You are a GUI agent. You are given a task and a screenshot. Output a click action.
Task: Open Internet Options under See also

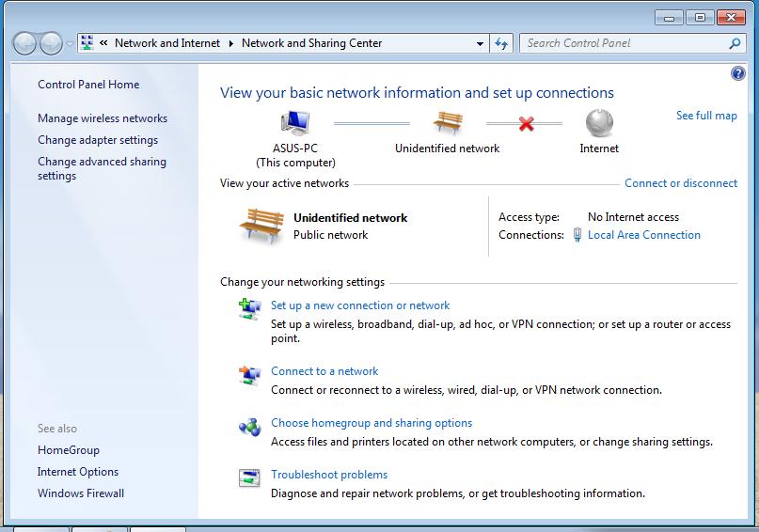coord(78,472)
